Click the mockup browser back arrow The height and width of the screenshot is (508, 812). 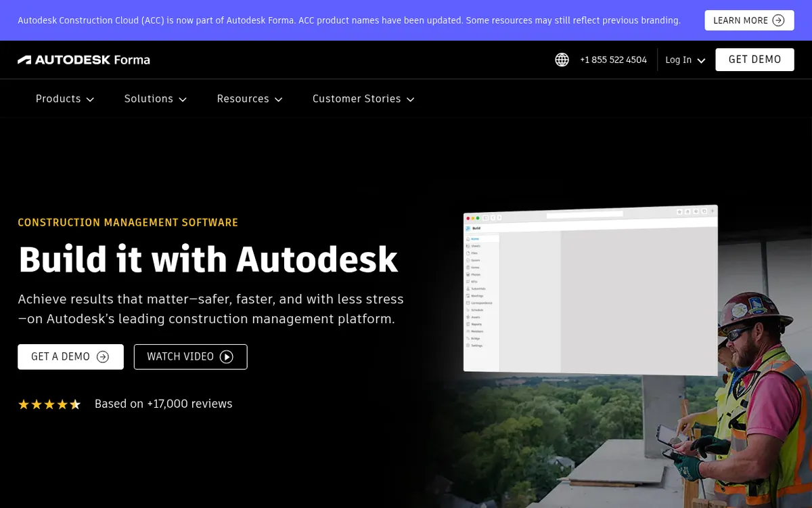[x=493, y=217]
